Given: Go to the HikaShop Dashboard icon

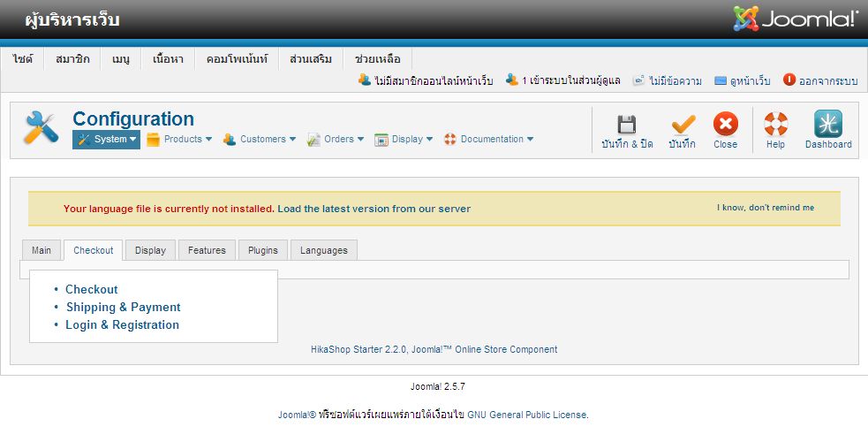Looking at the screenshot, I should point(828,124).
